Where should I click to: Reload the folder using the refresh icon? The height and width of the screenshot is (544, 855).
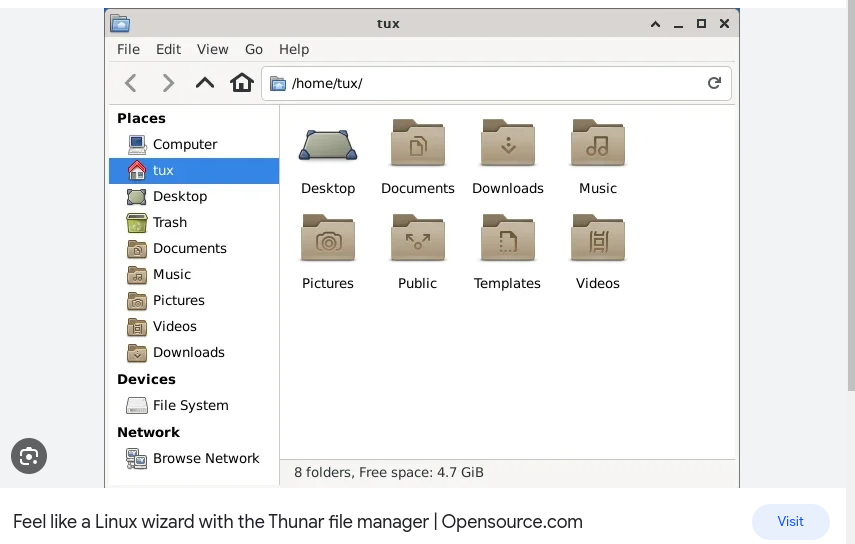click(x=714, y=83)
